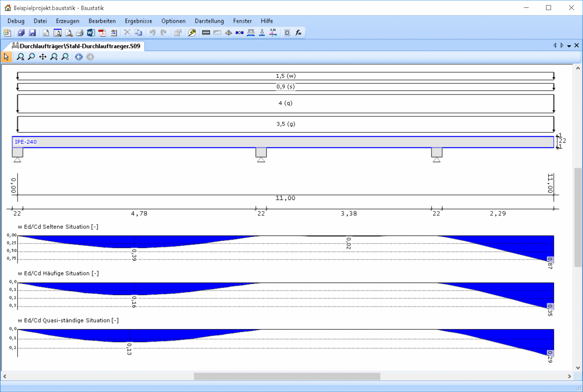Viewport: 583px width, 392px height.
Task: Click the redo arrow
Action: coord(163,32)
